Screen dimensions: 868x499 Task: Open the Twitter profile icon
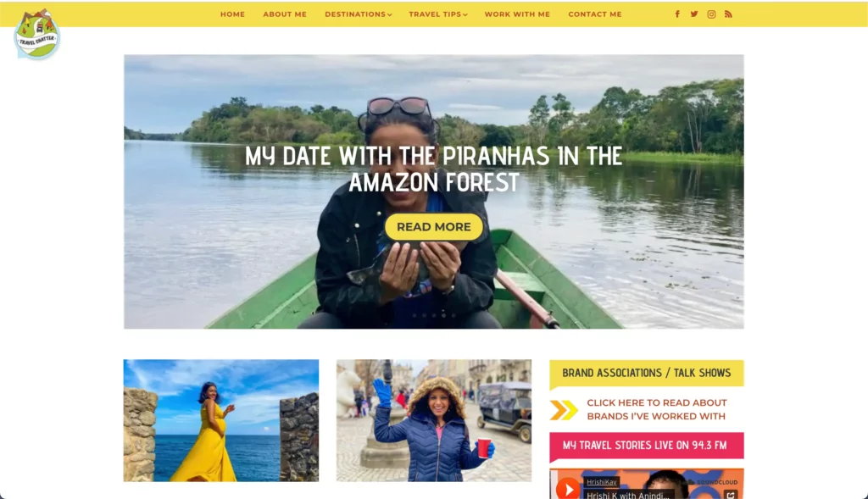point(694,14)
